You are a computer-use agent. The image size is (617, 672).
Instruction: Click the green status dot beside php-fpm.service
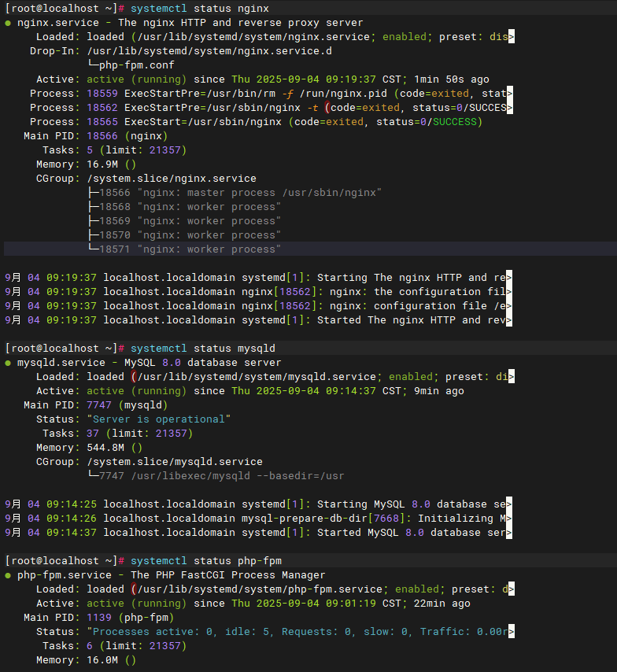(x=8, y=575)
